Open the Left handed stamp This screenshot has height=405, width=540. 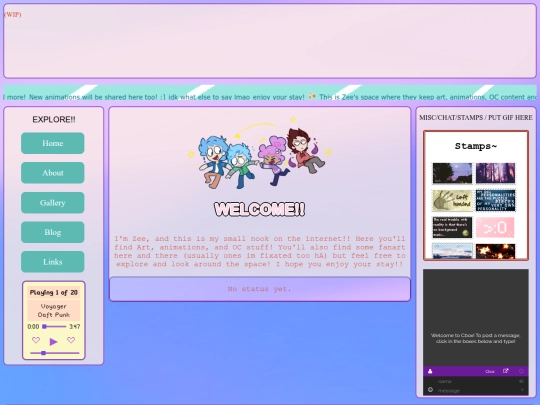click(x=453, y=201)
